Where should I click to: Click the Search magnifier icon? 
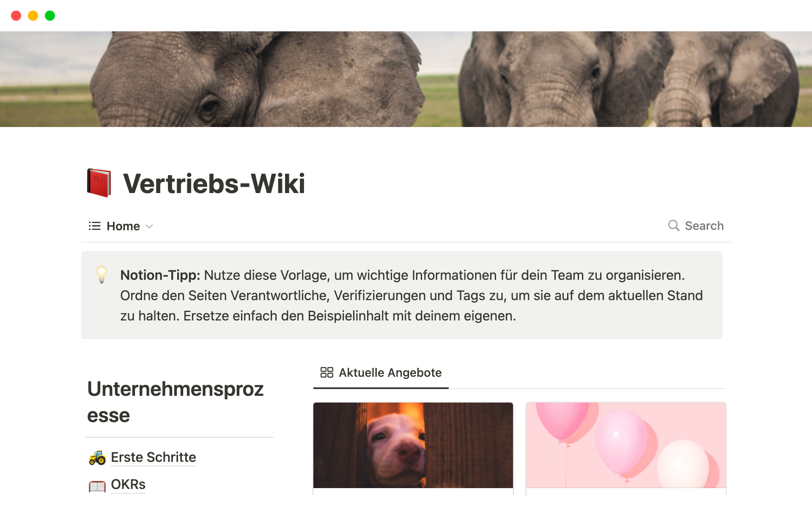point(674,226)
